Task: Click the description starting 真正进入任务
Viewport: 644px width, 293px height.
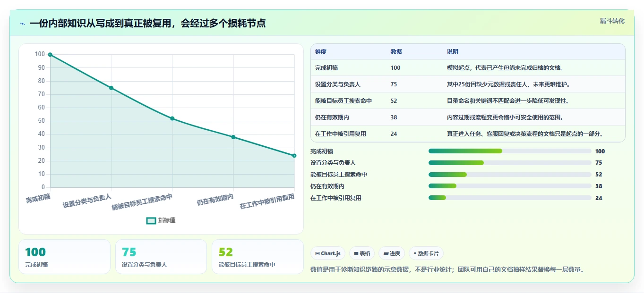Action: point(525,134)
